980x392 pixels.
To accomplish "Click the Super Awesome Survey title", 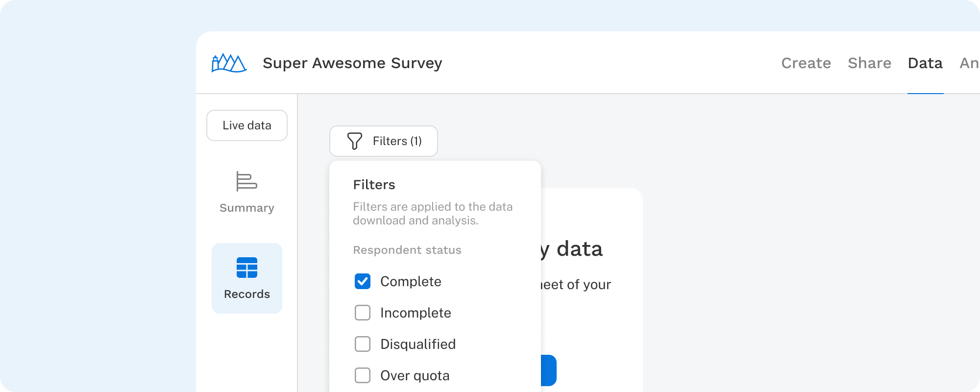I will pos(352,63).
